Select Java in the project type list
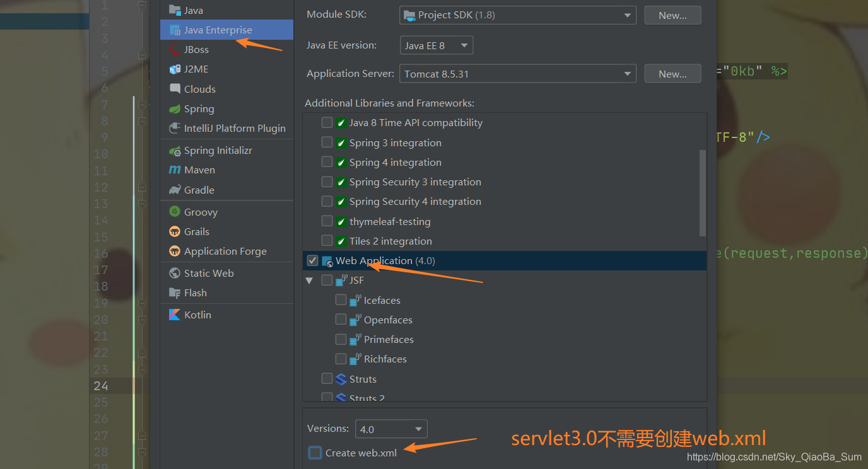Screen dimensions: 868x469 point(226,10)
